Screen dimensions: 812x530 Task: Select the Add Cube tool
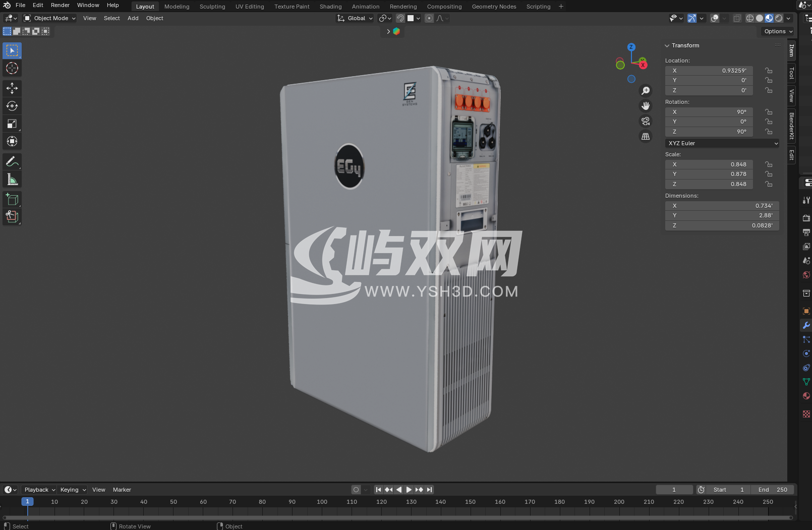[x=12, y=200]
